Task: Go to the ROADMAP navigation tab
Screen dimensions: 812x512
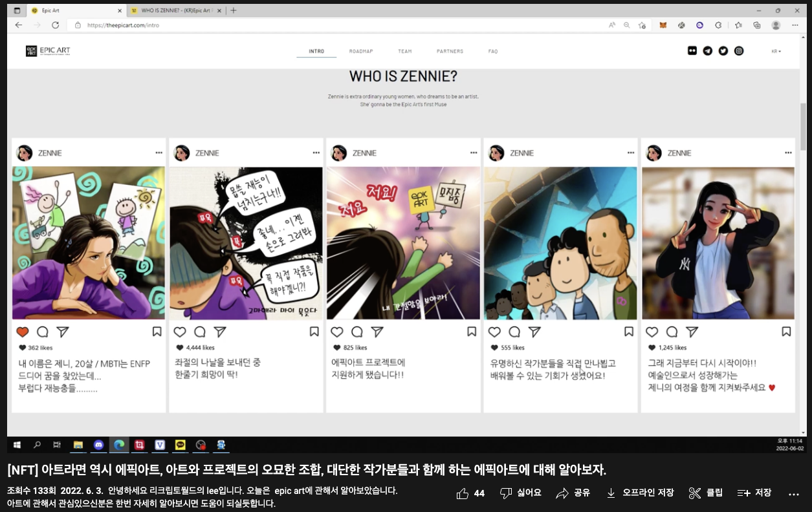Action: pyautogui.click(x=361, y=51)
